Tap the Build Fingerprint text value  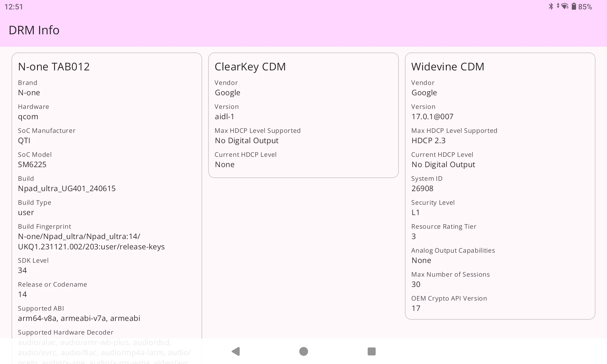click(91, 241)
